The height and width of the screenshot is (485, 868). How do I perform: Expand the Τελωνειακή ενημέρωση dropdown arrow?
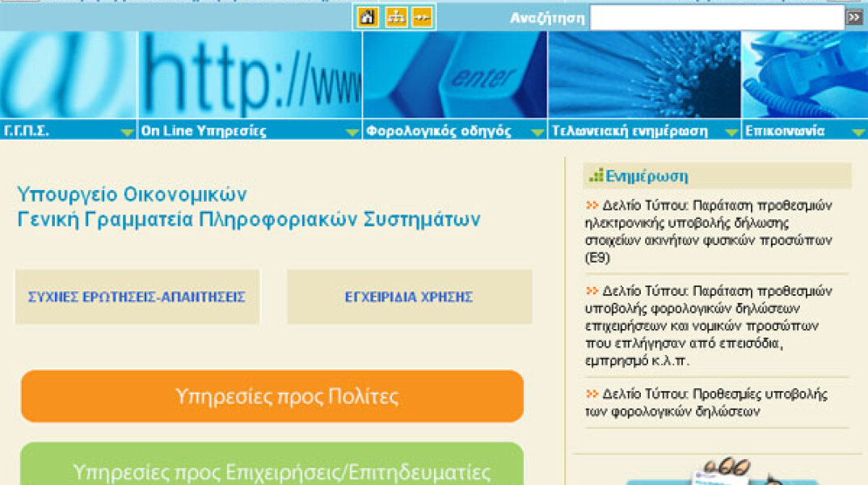coord(731,133)
